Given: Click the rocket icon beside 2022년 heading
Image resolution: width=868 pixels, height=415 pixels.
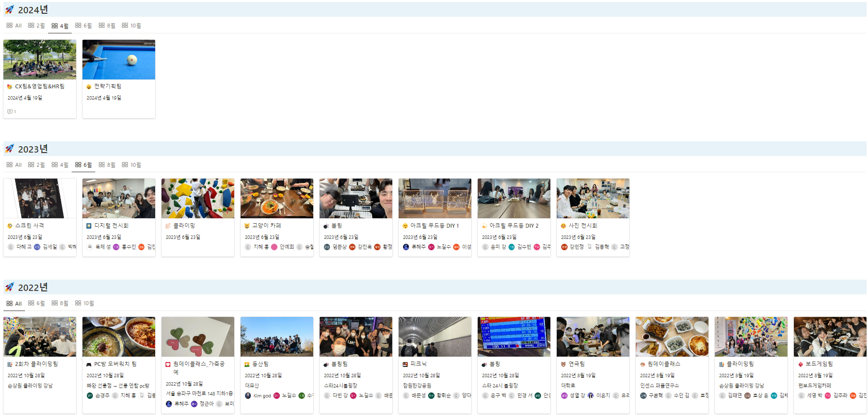Looking at the screenshot, I should (x=9, y=287).
